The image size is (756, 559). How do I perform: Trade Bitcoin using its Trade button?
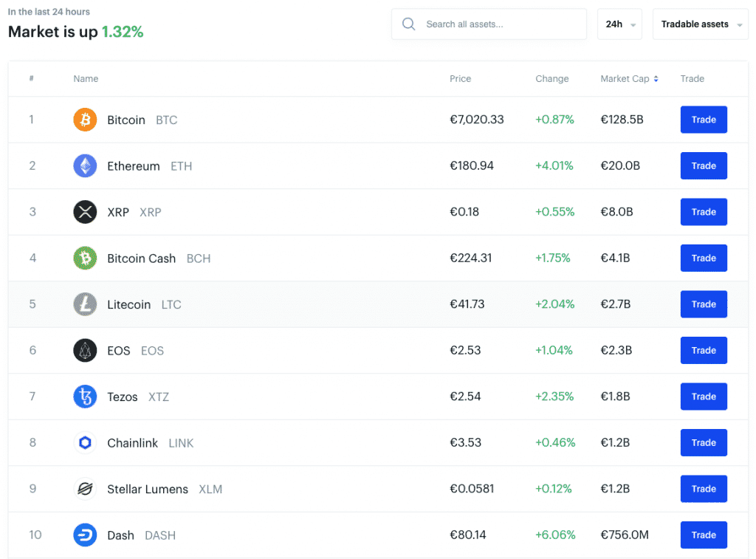point(704,120)
